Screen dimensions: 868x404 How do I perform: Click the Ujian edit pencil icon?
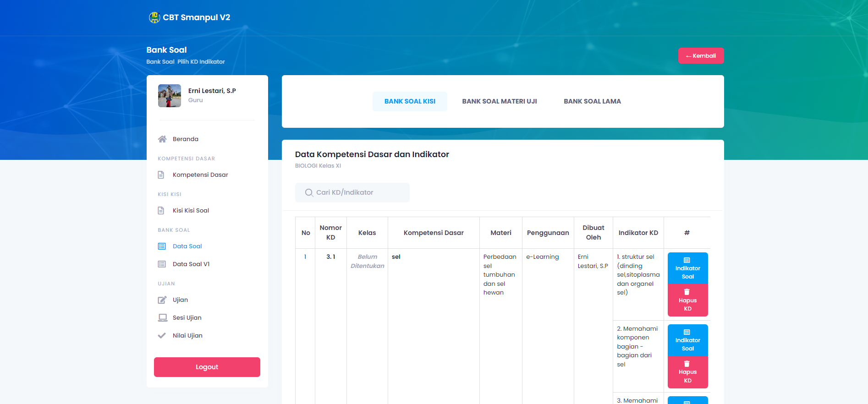point(162,300)
